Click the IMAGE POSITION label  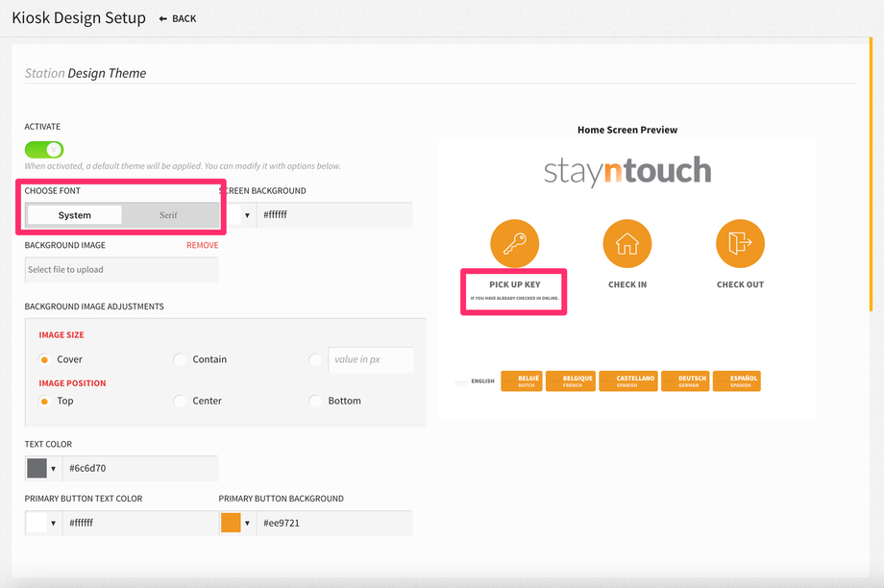tap(72, 383)
